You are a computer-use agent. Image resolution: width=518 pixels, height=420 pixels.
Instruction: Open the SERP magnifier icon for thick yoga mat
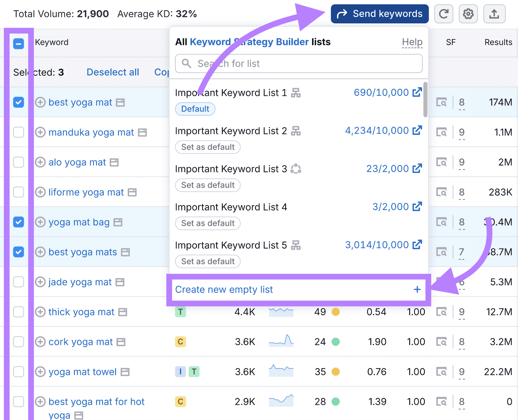[442, 312]
